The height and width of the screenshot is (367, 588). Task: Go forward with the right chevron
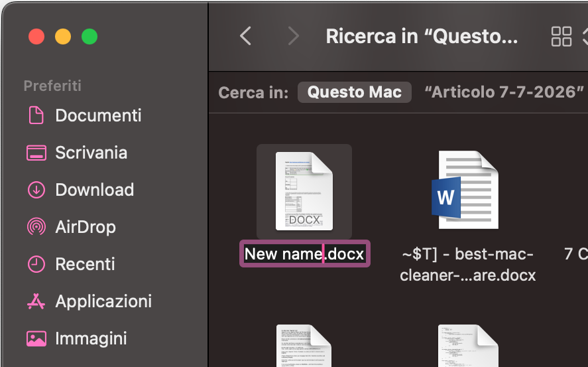point(293,36)
